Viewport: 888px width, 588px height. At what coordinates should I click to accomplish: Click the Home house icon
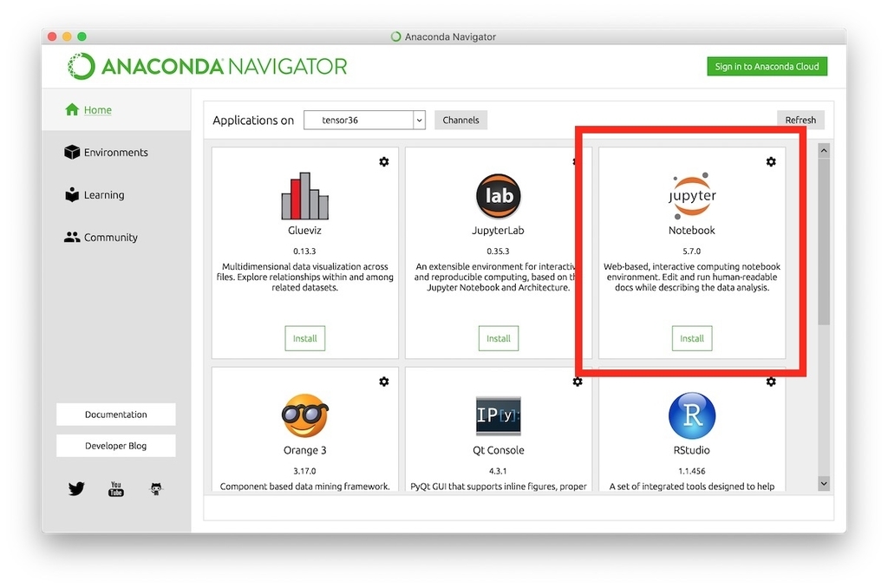click(x=72, y=109)
